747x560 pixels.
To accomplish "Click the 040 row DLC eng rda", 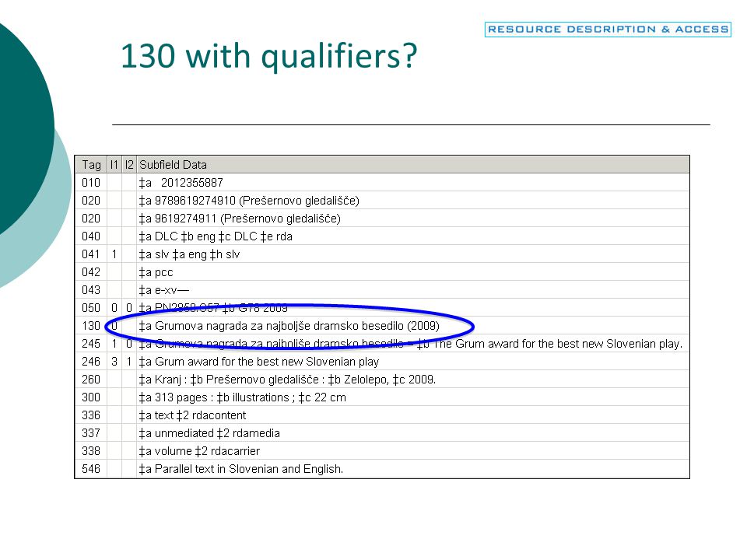I will pos(382,236).
